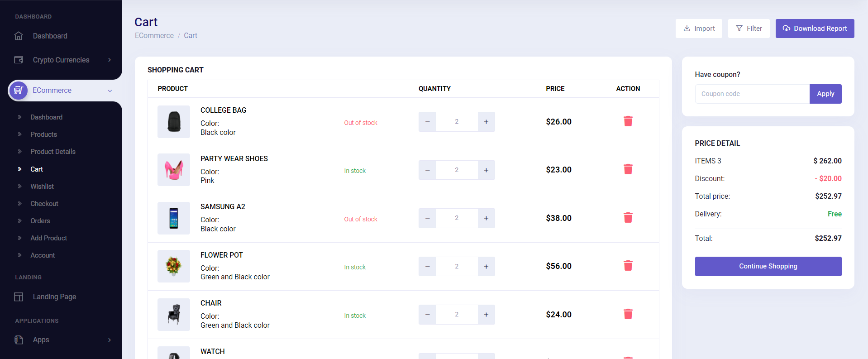Viewport: 868px width, 359px height.
Task: Go to Checkout in the sidebar
Action: pos(44,204)
